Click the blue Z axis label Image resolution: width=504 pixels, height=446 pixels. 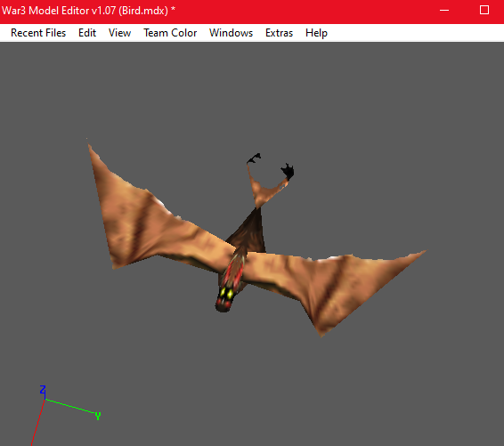[x=43, y=389]
